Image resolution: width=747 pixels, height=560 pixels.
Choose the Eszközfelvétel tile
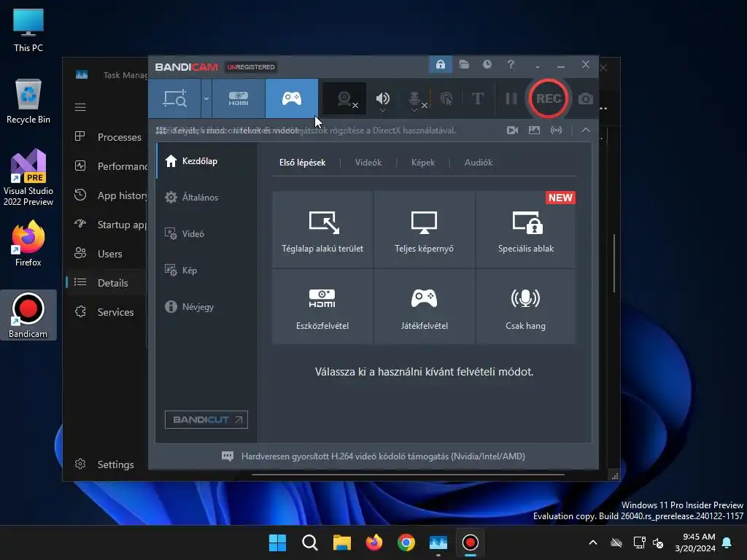click(x=322, y=307)
